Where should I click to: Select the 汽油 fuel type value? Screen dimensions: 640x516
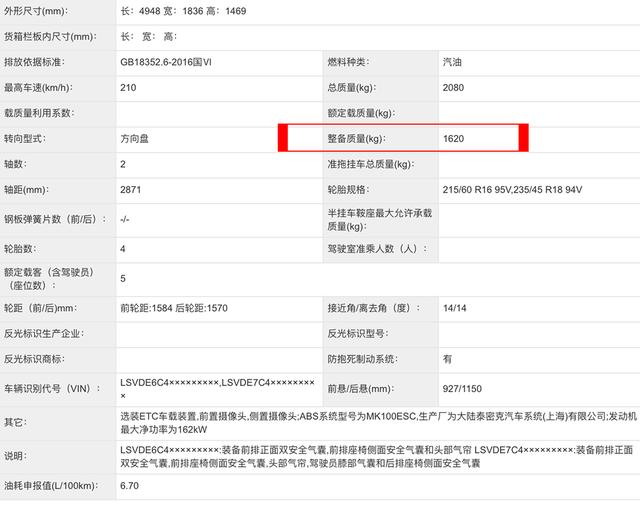[452, 62]
